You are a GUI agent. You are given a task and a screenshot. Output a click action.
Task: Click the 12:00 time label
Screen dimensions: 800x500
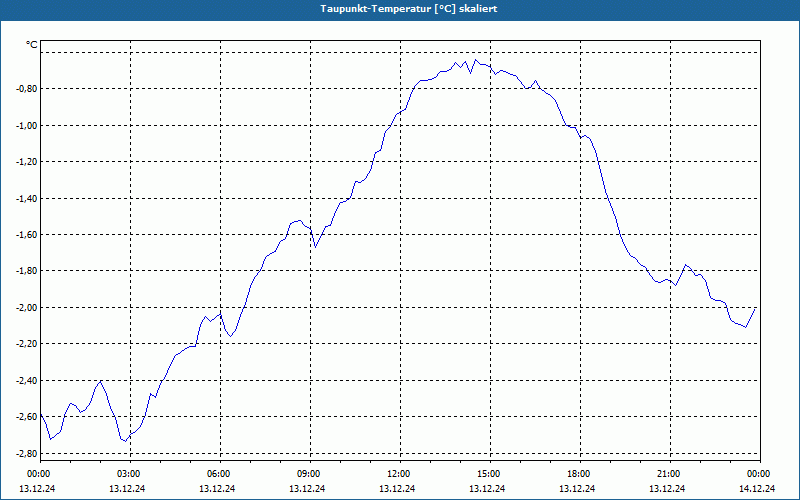(399, 474)
